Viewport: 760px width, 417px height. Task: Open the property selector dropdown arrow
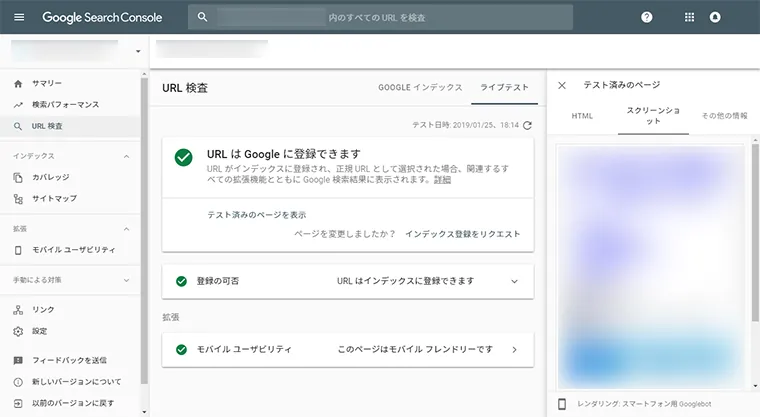pyautogui.click(x=138, y=51)
